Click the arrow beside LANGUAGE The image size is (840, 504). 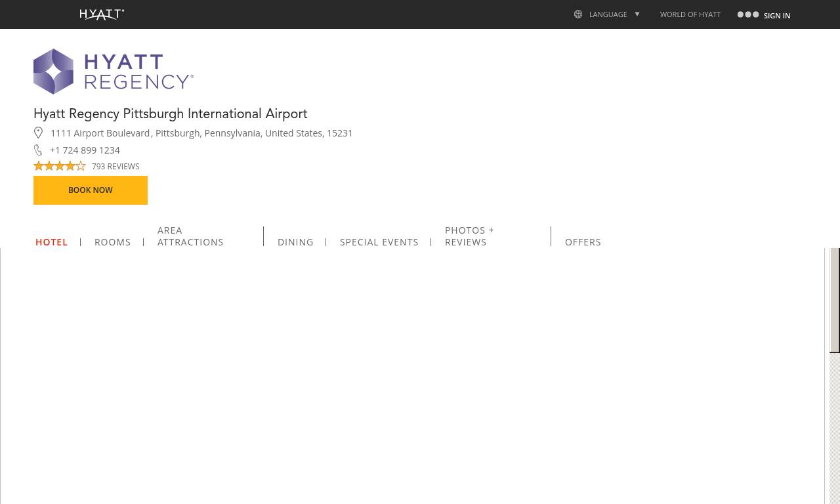637,14
